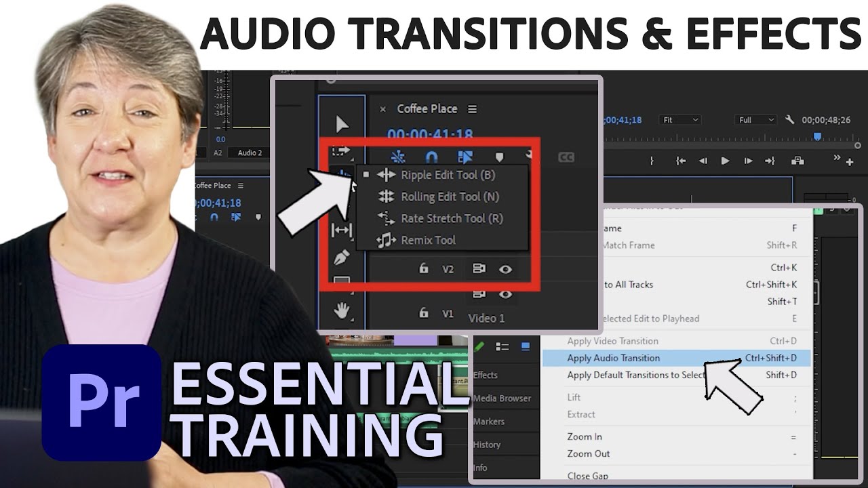Click the green pencil icon in project panel
868x488 pixels.
479,346
